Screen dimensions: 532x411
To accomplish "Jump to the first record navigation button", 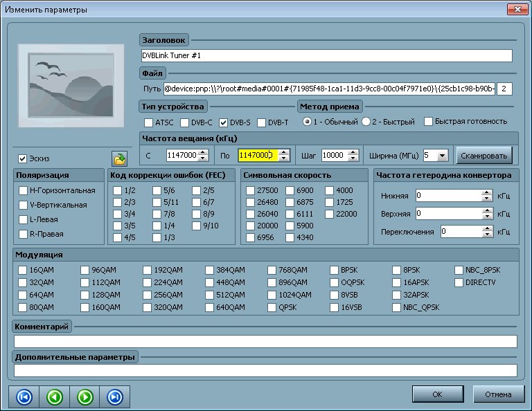I will [x=23, y=396].
